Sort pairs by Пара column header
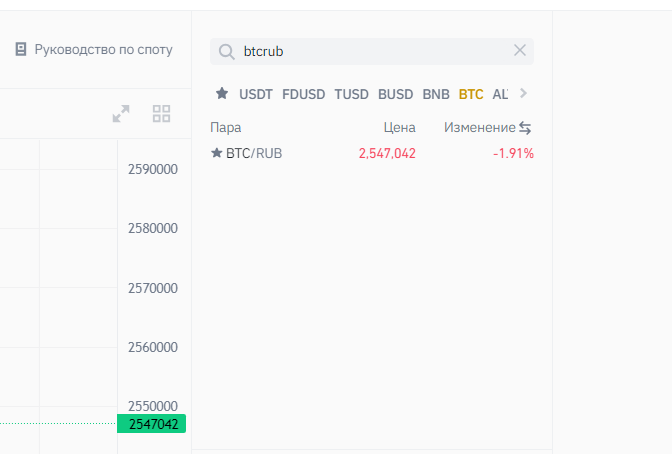This screenshot has height=454, width=672. pyautogui.click(x=226, y=128)
